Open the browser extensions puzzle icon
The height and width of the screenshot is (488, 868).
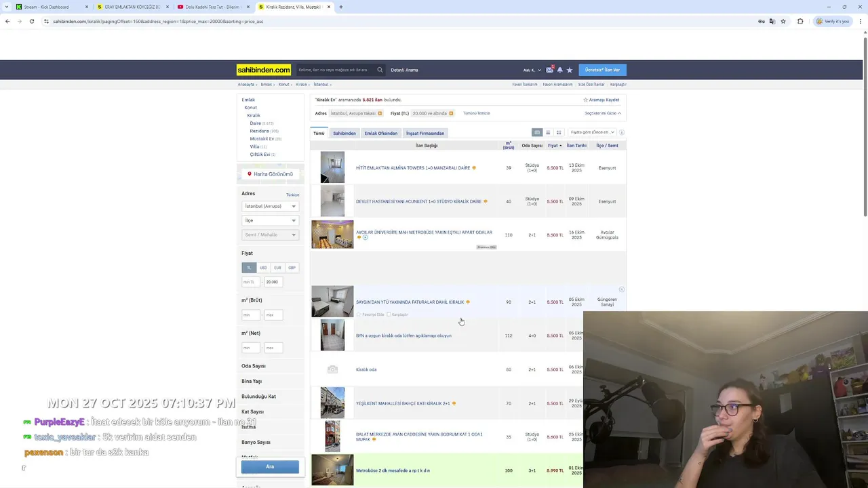pyautogui.click(x=800, y=21)
